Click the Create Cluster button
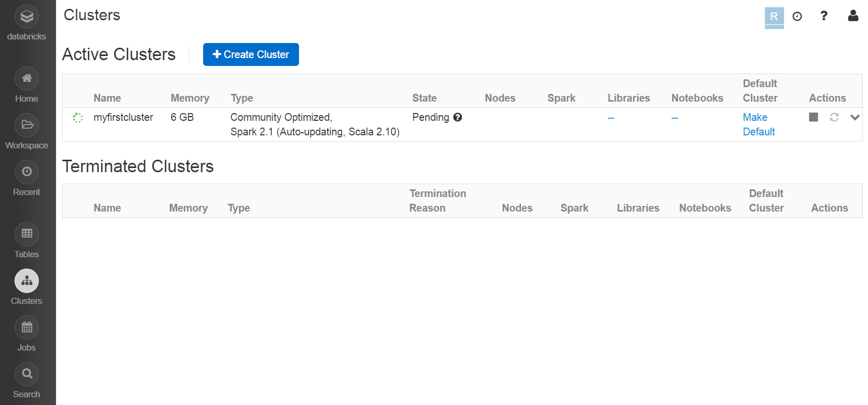868x405 pixels. [251, 54]
